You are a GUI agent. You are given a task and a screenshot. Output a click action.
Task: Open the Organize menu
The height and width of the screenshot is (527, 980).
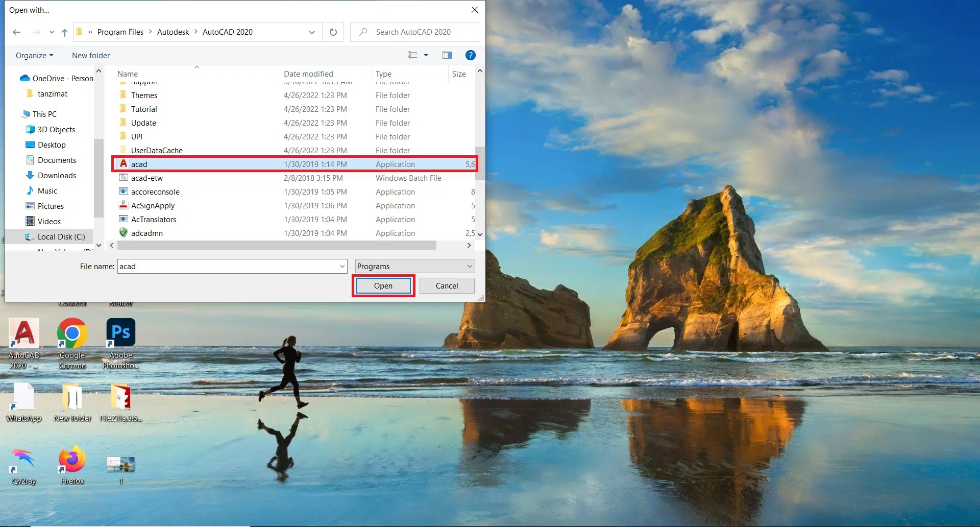tap(34, 55)
